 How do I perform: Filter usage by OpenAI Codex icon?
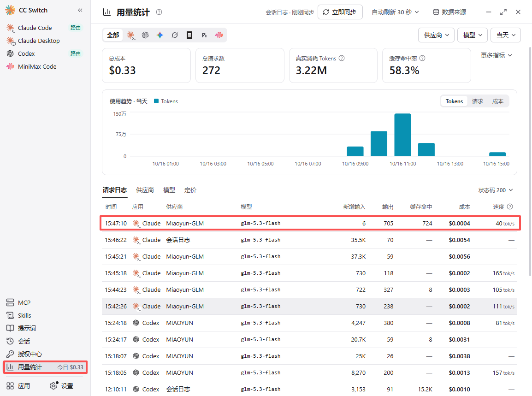[x=145, y=35]
